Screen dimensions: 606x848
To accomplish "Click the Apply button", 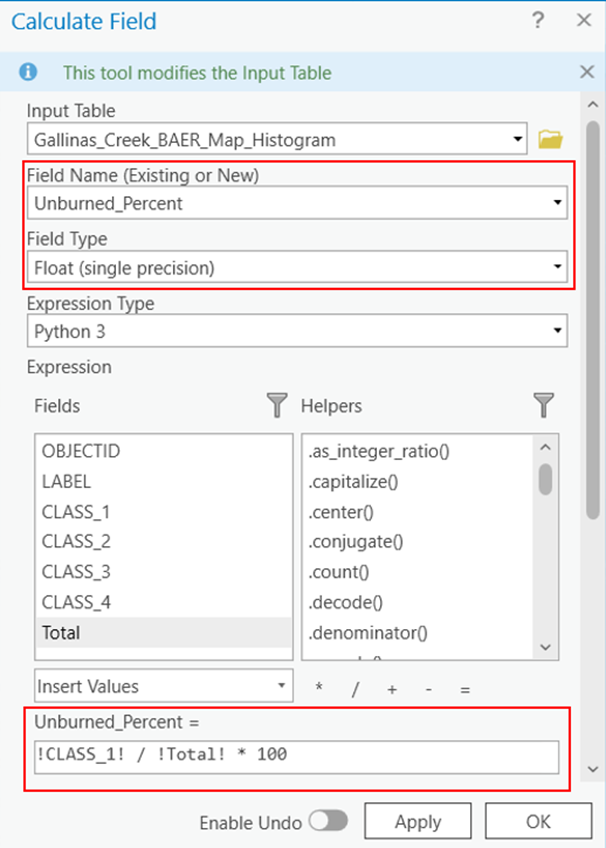I will click(x=417, y=821).
